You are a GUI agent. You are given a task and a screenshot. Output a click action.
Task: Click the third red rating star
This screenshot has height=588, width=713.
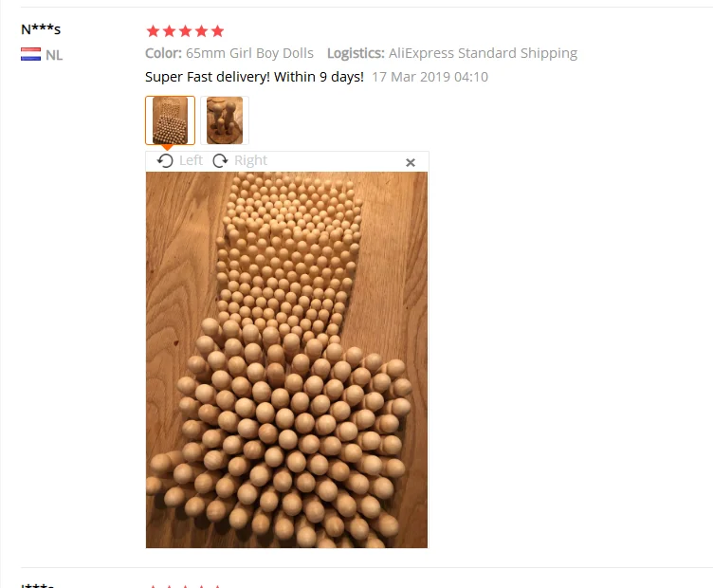tap(185, 31)
